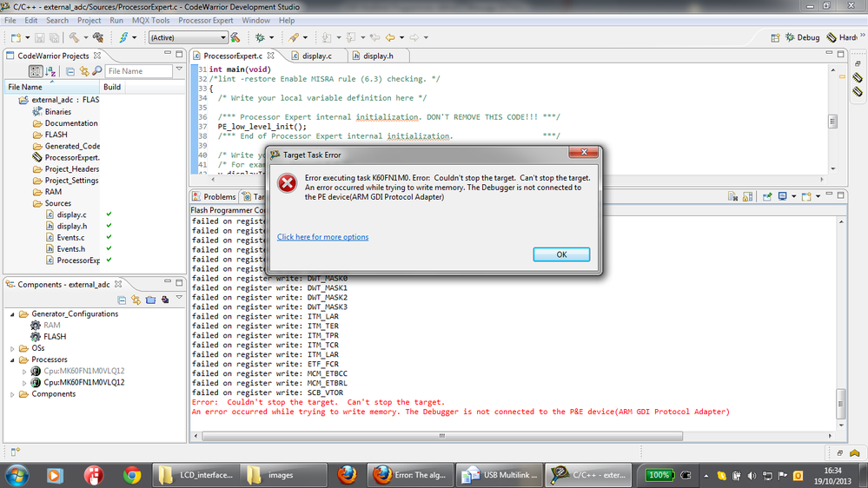Expand the OSs tree node
Image resolution: width=868 pixels, height=488 pixels.
(x=12, y=348)
